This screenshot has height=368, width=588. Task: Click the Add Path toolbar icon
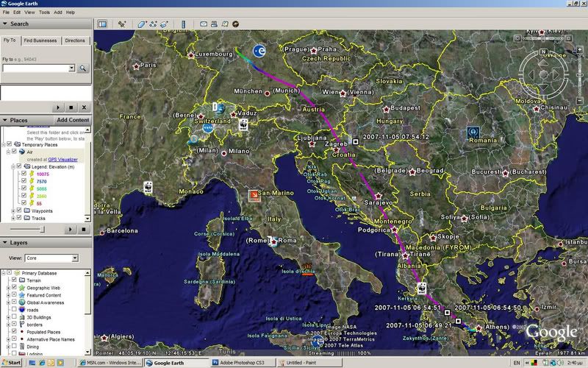[153, 24]
